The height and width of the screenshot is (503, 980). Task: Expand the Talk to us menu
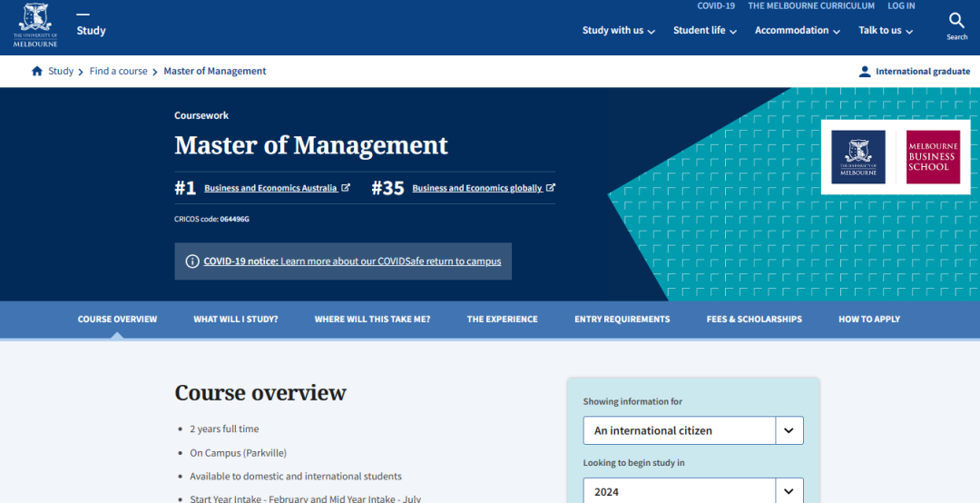point(886,31)
